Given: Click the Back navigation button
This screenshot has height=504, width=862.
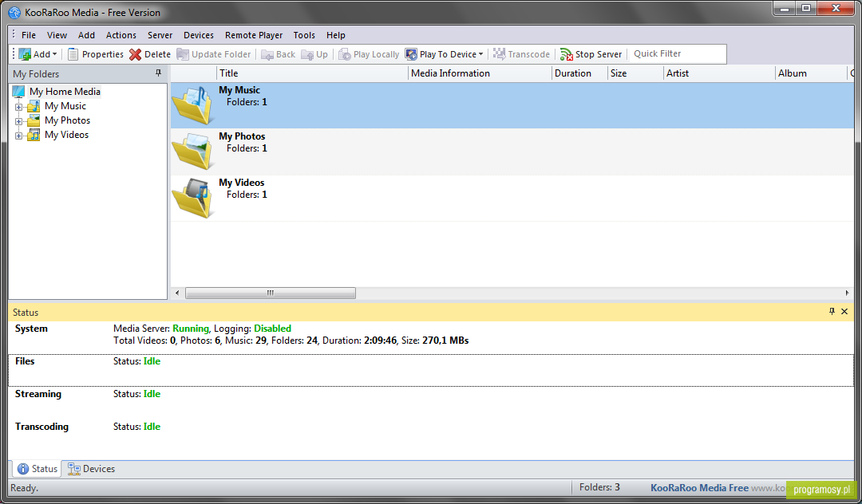Looking at the screenshot, I should (x=279, y=54).
